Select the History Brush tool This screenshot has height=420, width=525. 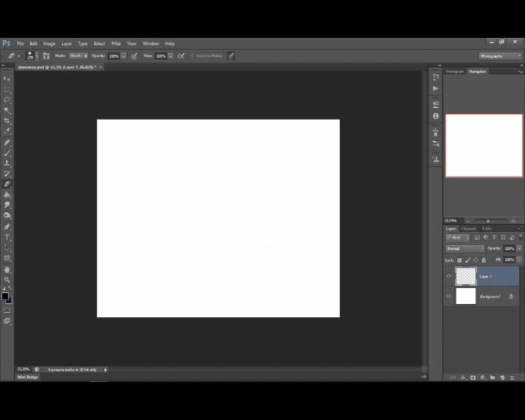[x=7, y=174]
